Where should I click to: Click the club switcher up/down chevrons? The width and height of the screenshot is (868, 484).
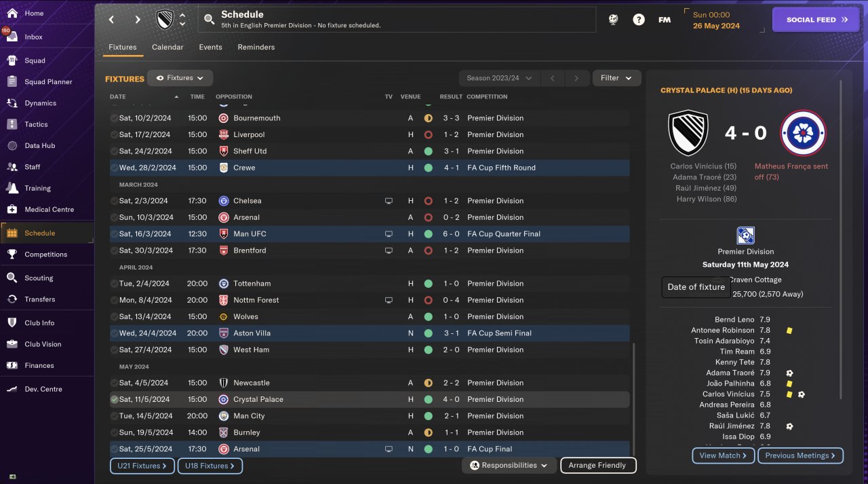pyautogui.click(x=182, y=20)
